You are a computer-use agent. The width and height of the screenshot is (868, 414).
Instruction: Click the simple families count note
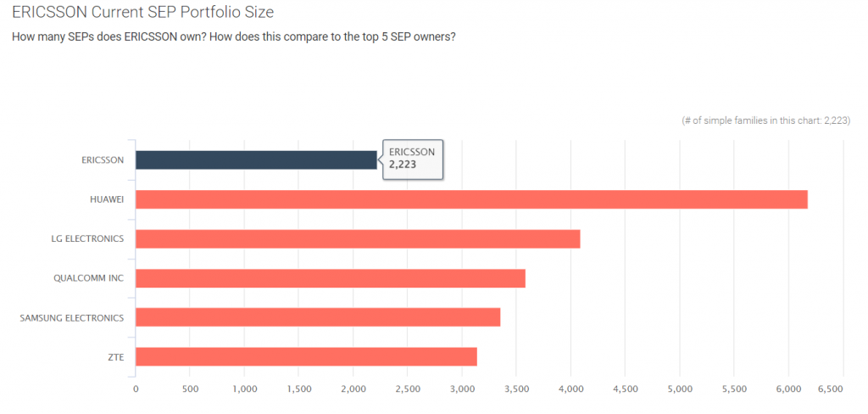(765, 120)
